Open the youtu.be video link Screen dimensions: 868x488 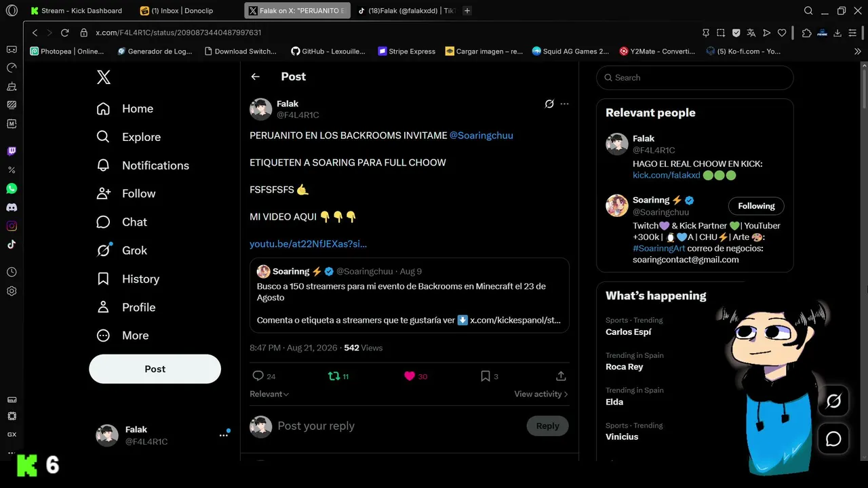point(308,244)
